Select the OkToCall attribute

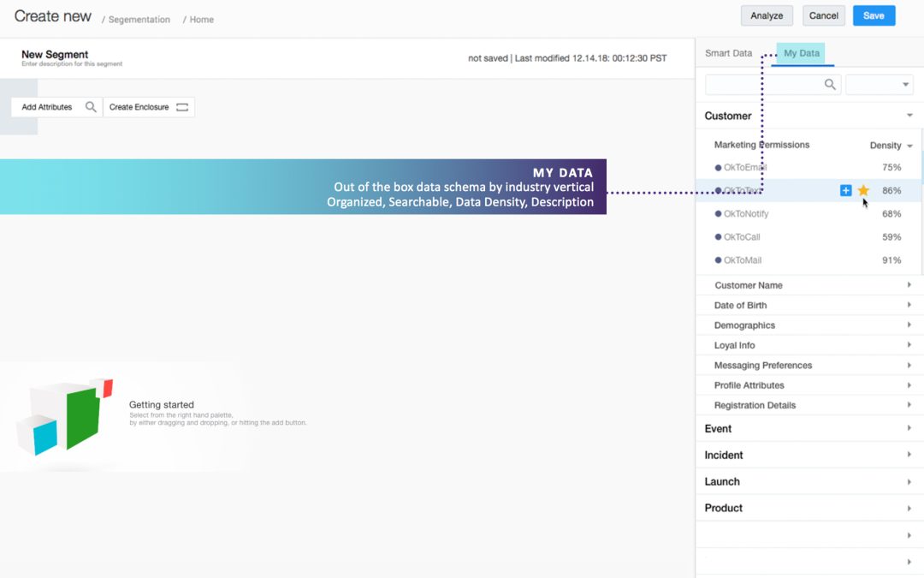pos(742,237)
